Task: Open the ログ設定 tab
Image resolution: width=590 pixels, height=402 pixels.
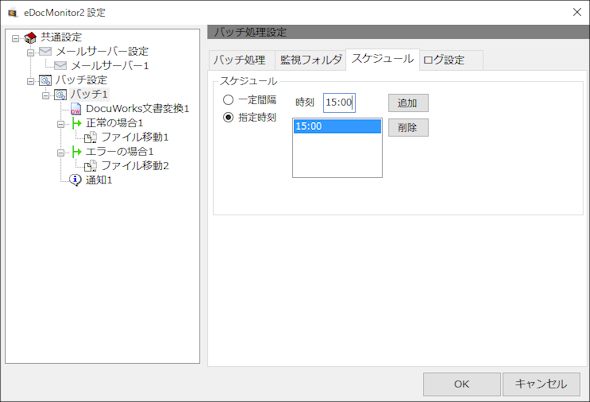Action: (x=451, y=60)
